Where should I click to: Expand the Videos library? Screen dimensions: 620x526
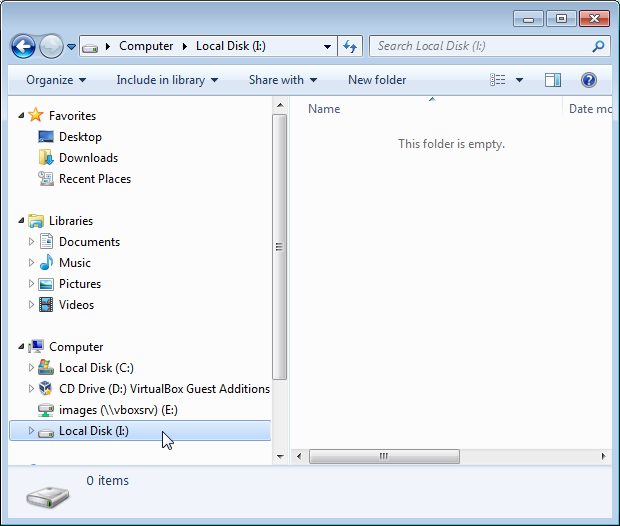click(x=31, y=305)
